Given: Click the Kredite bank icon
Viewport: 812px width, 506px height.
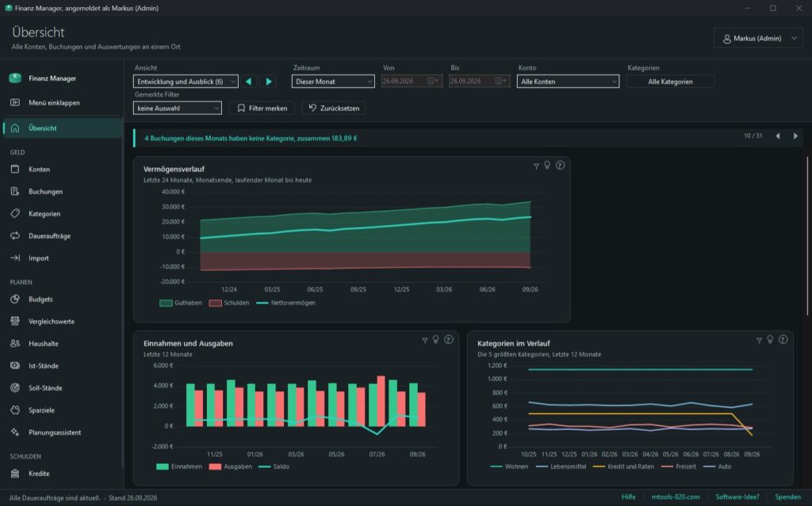Looking at the screenshot, I should point(15,473).
